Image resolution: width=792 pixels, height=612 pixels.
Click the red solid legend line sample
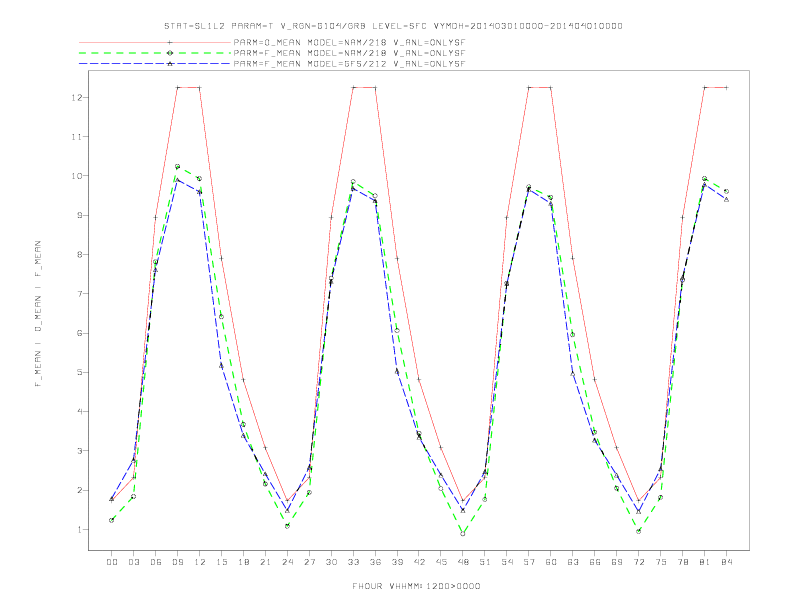pyautogui.click(x=155, y=42)
